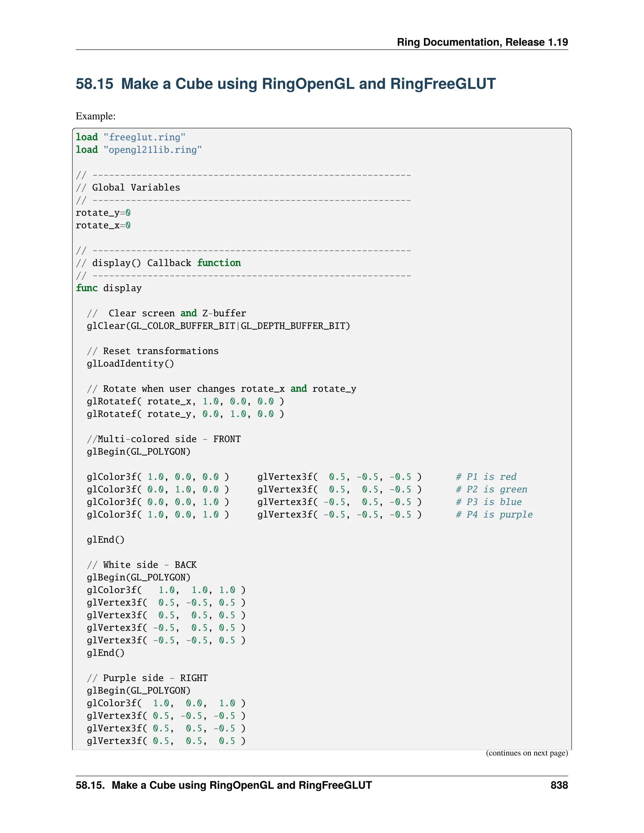This screenshot has height=833, width=644.
Task: Click the comment '# P3 is blue'
Action: click(489, 502)
